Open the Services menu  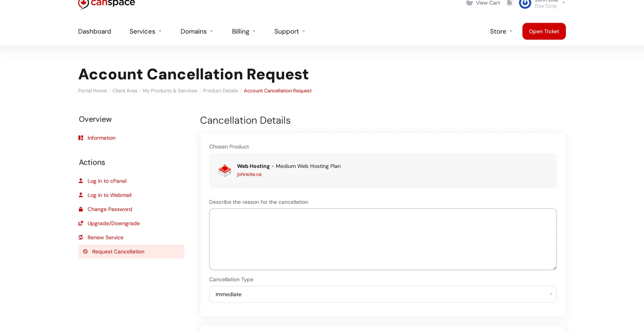[142, 31]
